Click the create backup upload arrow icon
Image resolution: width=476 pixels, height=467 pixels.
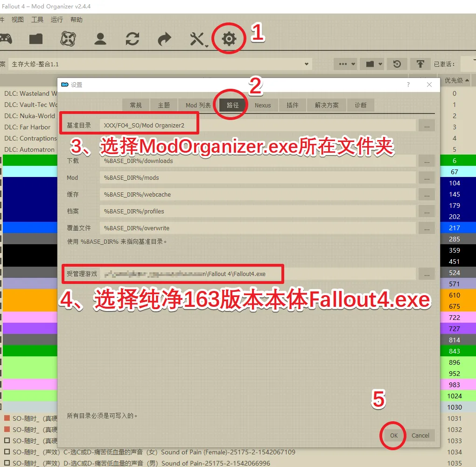click(x=420, y=64)
